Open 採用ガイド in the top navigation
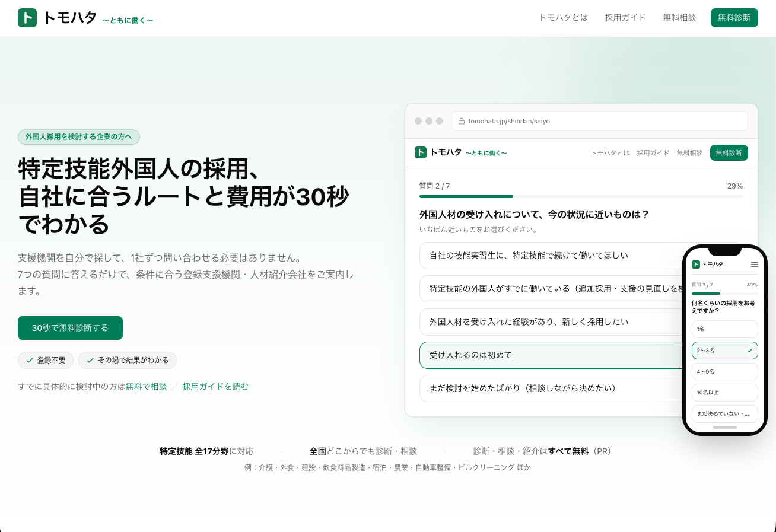The height and width of the screenshot is (532, 776). coord(625,18)
